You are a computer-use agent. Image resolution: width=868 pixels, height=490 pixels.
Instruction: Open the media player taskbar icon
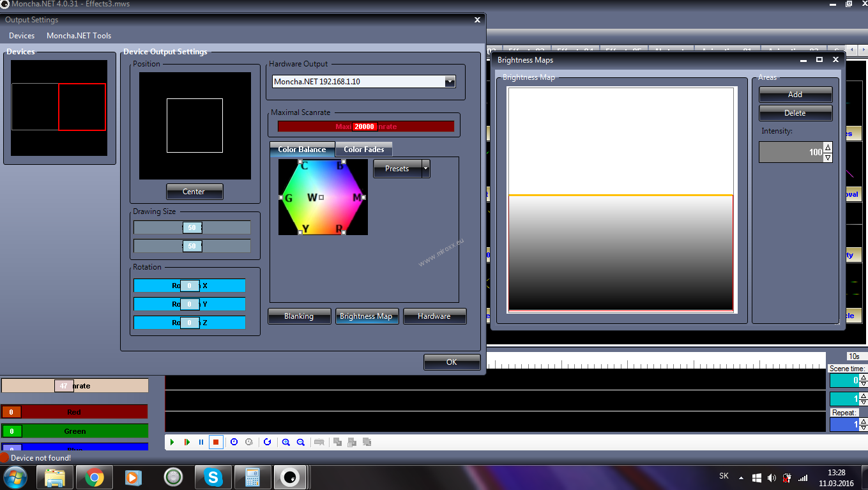point(133,477)
